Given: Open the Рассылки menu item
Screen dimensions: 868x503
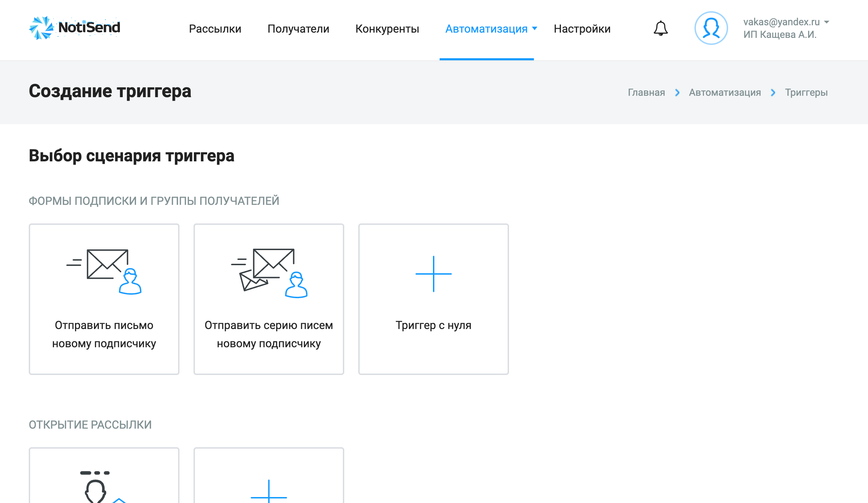Looking at the screenshot, I should coord(215,29).
